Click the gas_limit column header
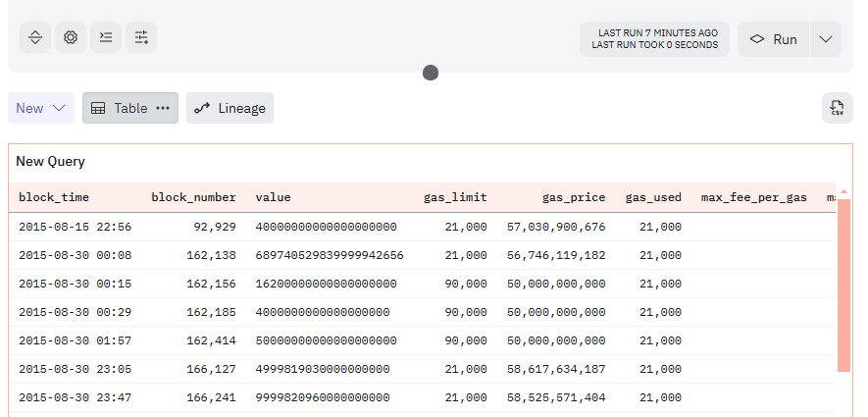Screen dimensions: 868x417 coord(455,197)
